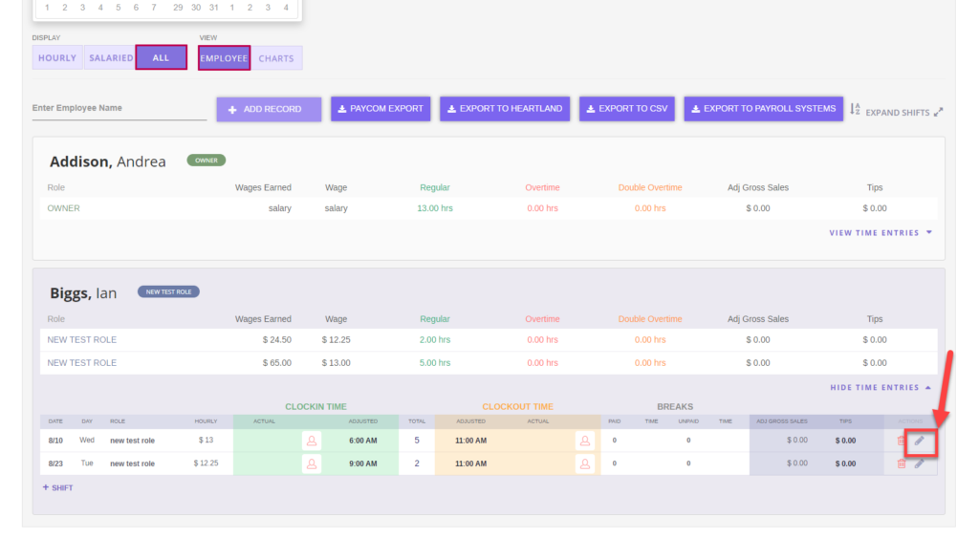Edit the 8/23 shift with the pencil icon
This screenshot has height=560, width=979.
point(921,463)
